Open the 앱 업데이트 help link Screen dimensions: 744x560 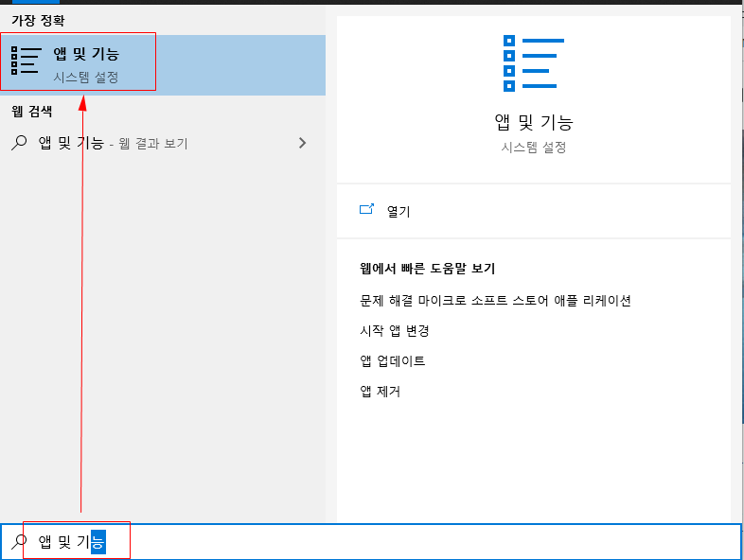[393, 360]
